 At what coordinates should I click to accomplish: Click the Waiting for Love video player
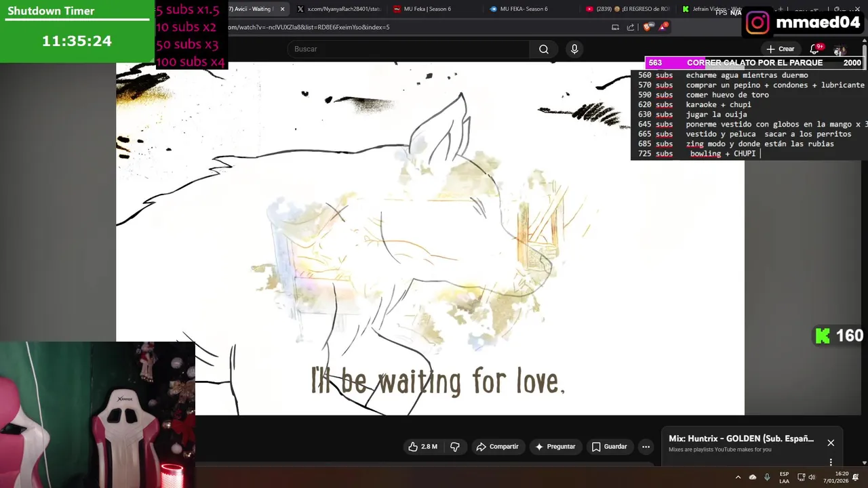click(x=430, y=239)
